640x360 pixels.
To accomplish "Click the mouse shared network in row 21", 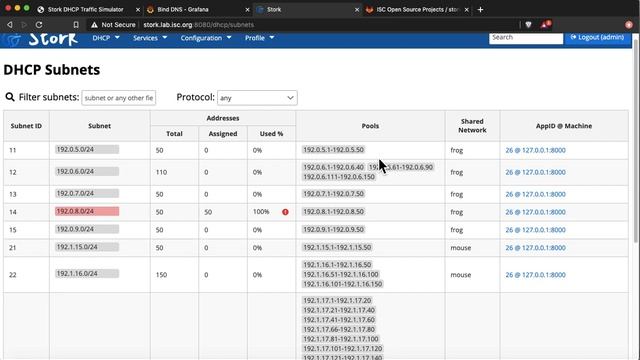I will click(461, 248).
